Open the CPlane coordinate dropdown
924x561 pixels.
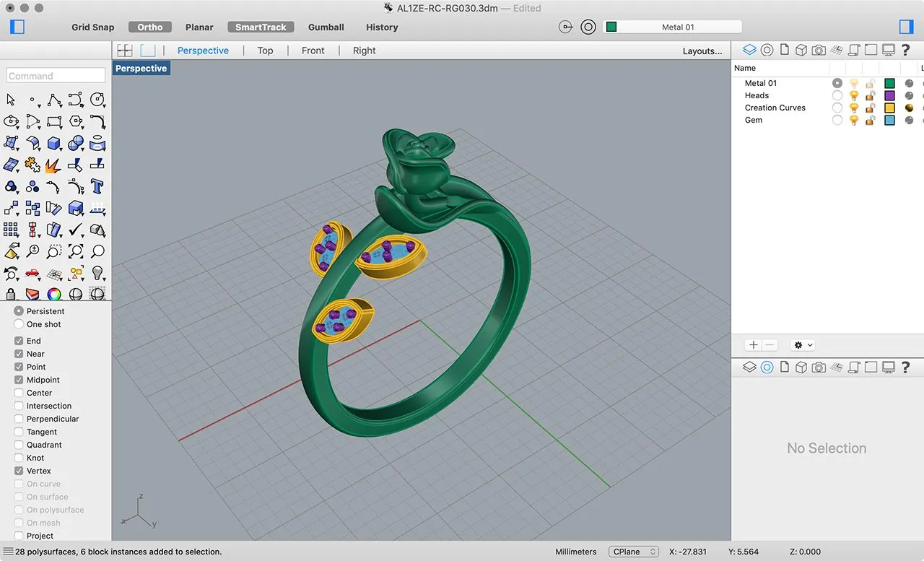coord(634,552)
